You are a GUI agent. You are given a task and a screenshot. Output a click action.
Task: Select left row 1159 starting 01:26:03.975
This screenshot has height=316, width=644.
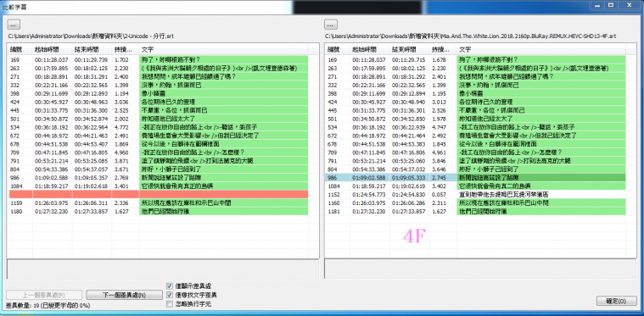(158, 202)
